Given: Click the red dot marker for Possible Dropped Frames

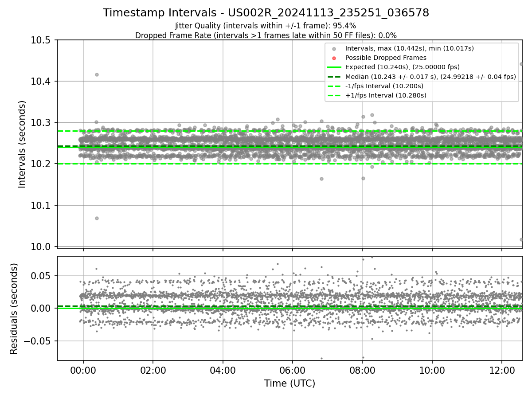Looking at the screenshot, I should [334, 58].
